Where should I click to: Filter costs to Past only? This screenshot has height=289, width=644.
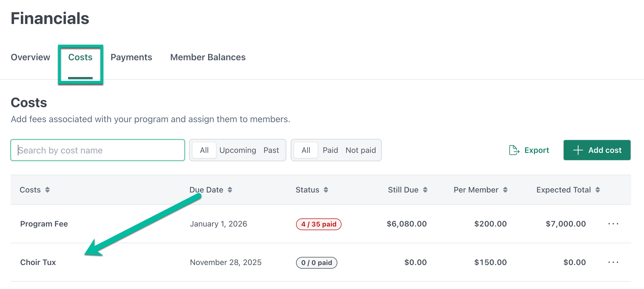tap(271, 150)
